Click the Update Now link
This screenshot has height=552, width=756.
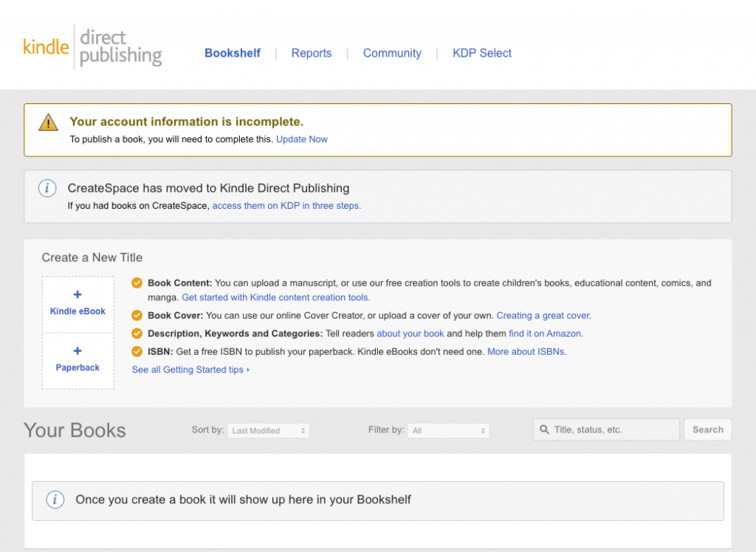302,139
